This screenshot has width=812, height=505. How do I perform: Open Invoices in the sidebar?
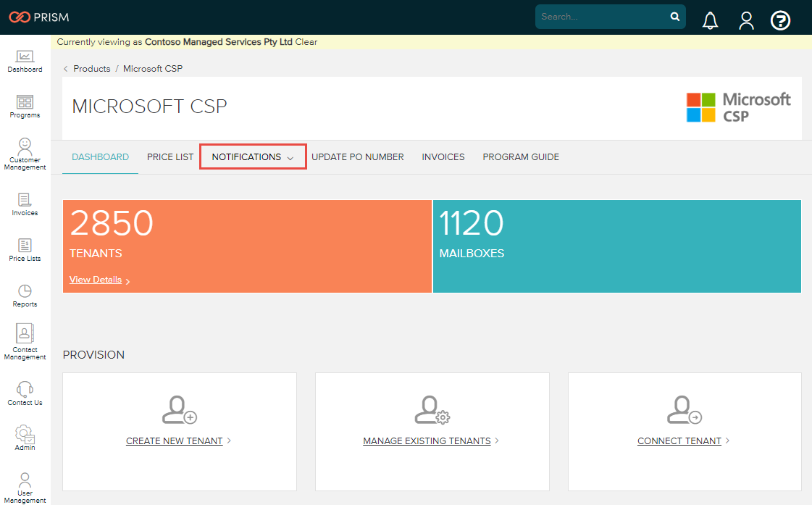pos(25,204)
